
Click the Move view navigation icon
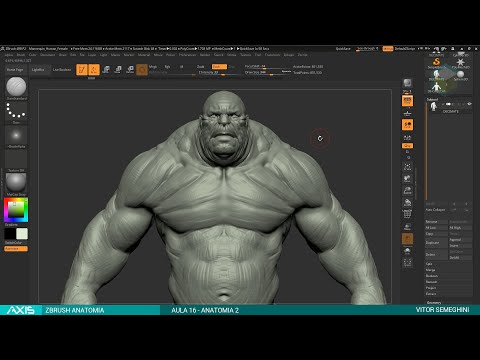tap(407, 179)
